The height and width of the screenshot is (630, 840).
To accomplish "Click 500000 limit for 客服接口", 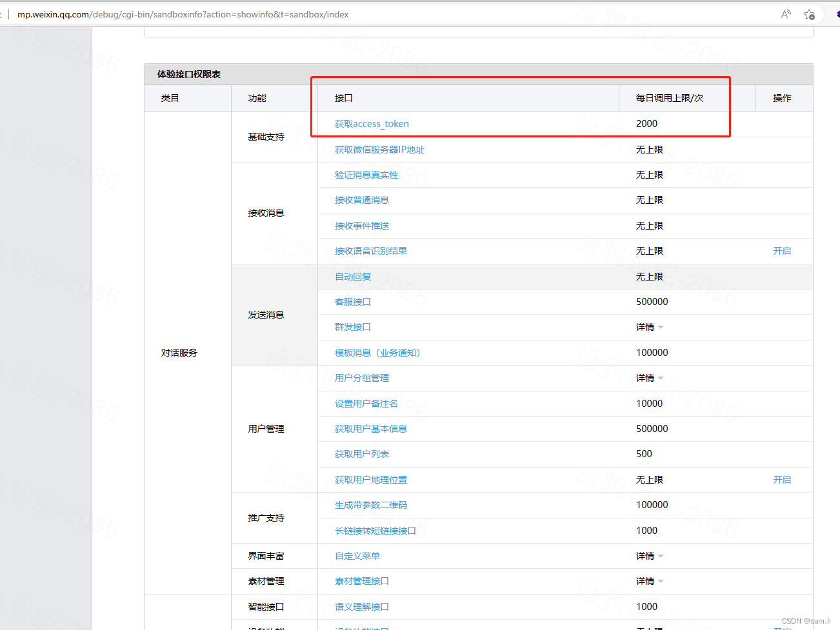I will pos(652,302).
